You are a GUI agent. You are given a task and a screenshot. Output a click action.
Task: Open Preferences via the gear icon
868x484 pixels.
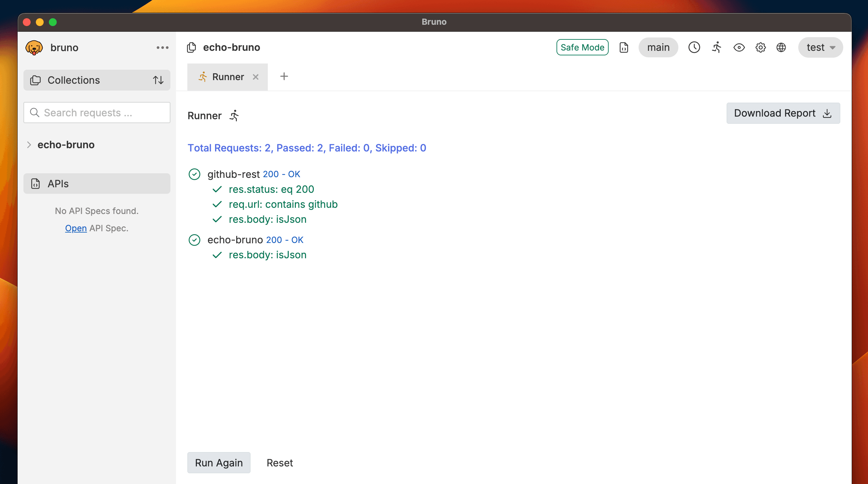760,48
